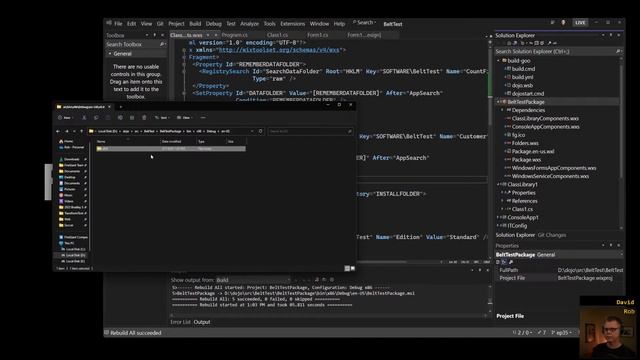Click the Search Toolbox field
The width and height of the screenshot is (640, 360).
point(136,44)
